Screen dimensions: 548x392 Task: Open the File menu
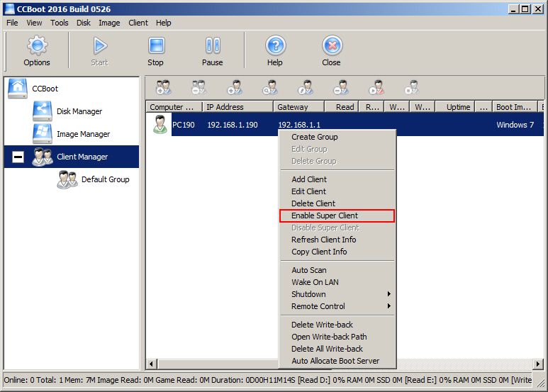pos(12,23)
